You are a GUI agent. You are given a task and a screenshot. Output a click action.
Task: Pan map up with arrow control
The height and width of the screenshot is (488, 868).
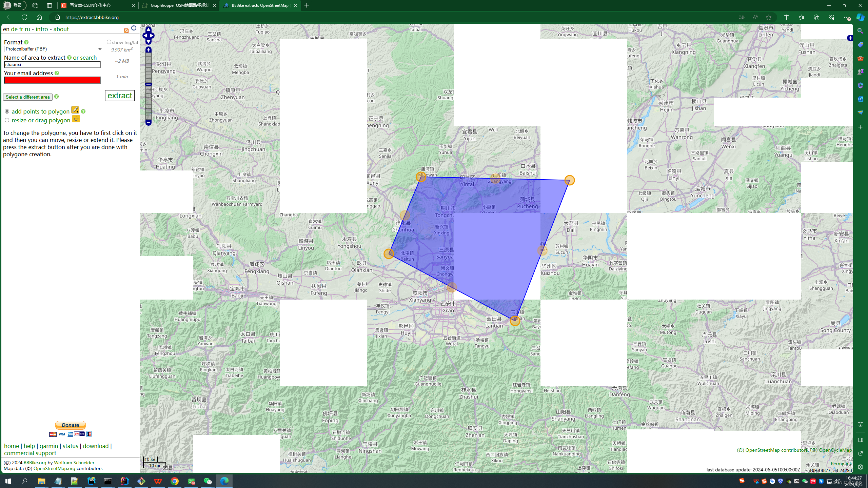click(149, 29)
